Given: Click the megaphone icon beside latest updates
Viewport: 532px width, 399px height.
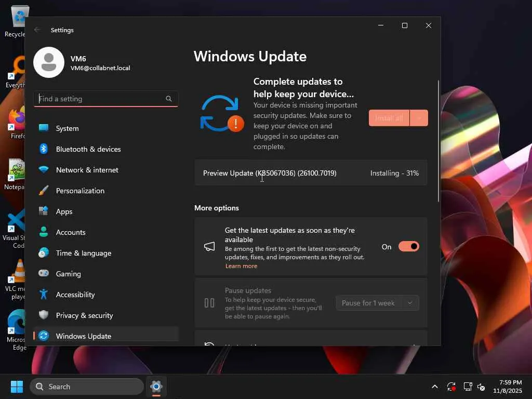Looking at the screenshot, I should [209, 247].
